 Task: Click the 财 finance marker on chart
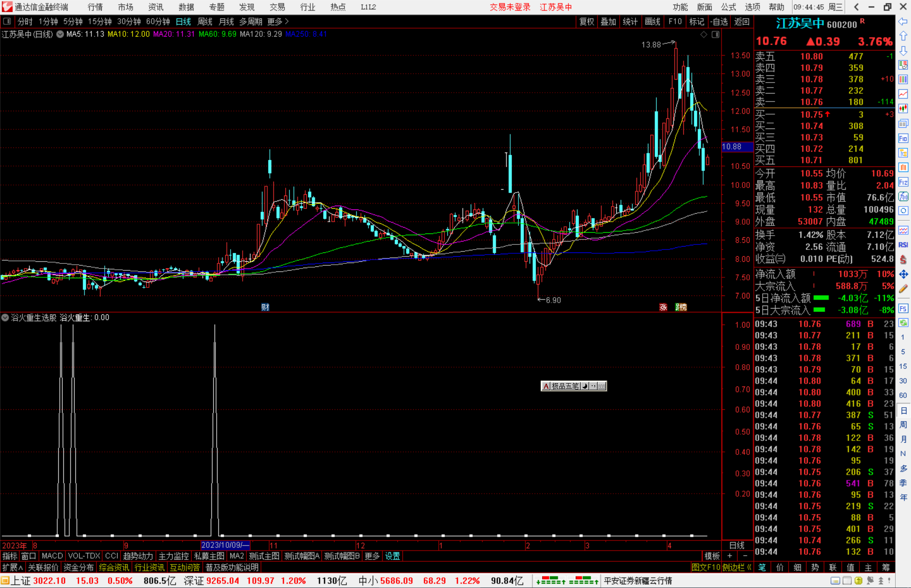(x=265, y=307)
